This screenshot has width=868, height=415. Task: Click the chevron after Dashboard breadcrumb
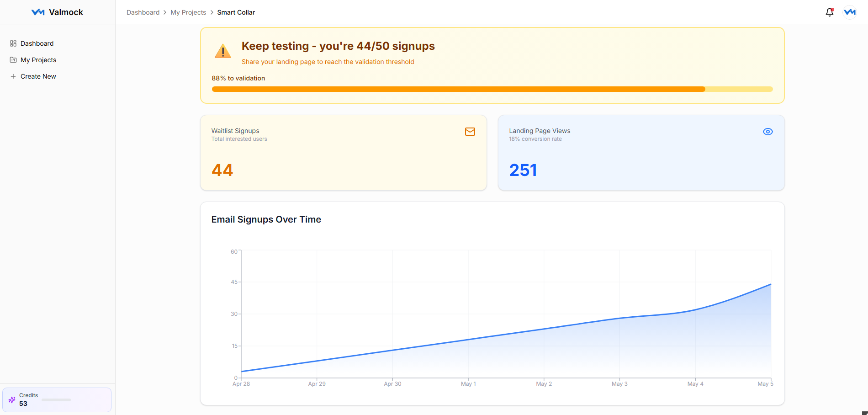click(x=165, y=12)
